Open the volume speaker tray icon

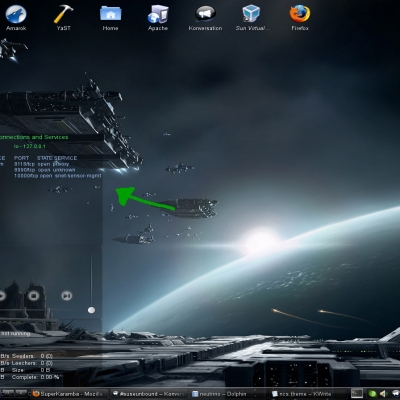coord(383,394)
